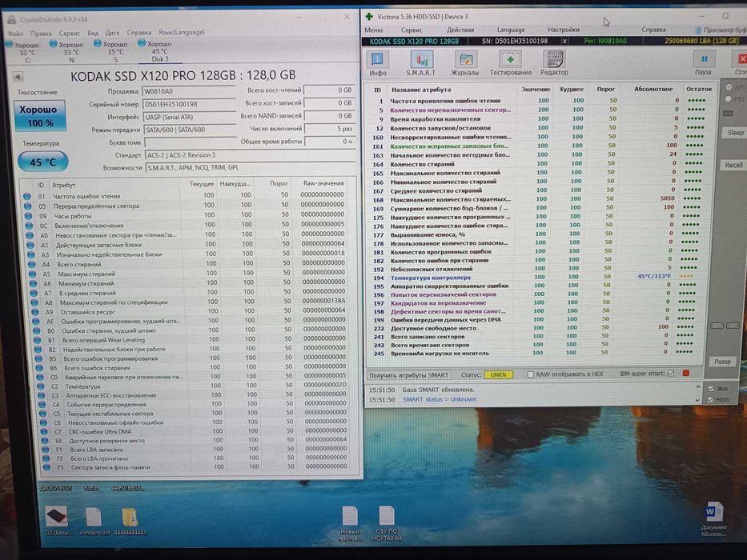Open the Сервис menu in CrystalDiskInfo
The image size is (747, 560).
pyautogui.click(x=70, y=34)
